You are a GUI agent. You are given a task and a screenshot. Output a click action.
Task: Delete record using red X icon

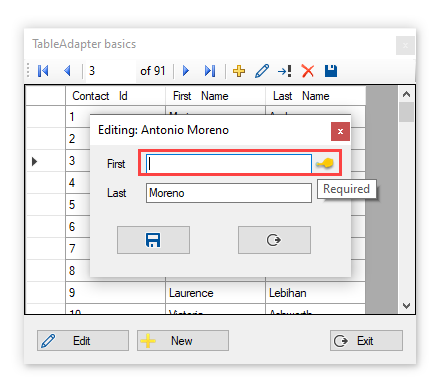click(308, 71)
